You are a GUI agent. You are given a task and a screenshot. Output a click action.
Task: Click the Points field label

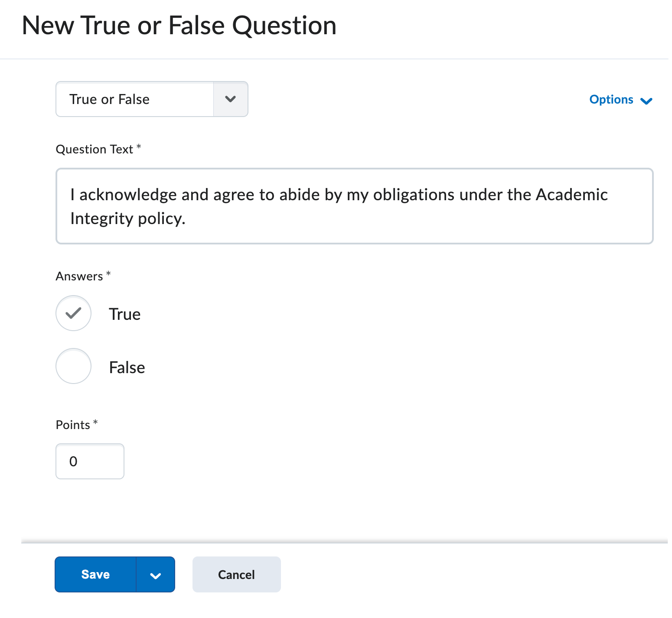click(73, 425)
